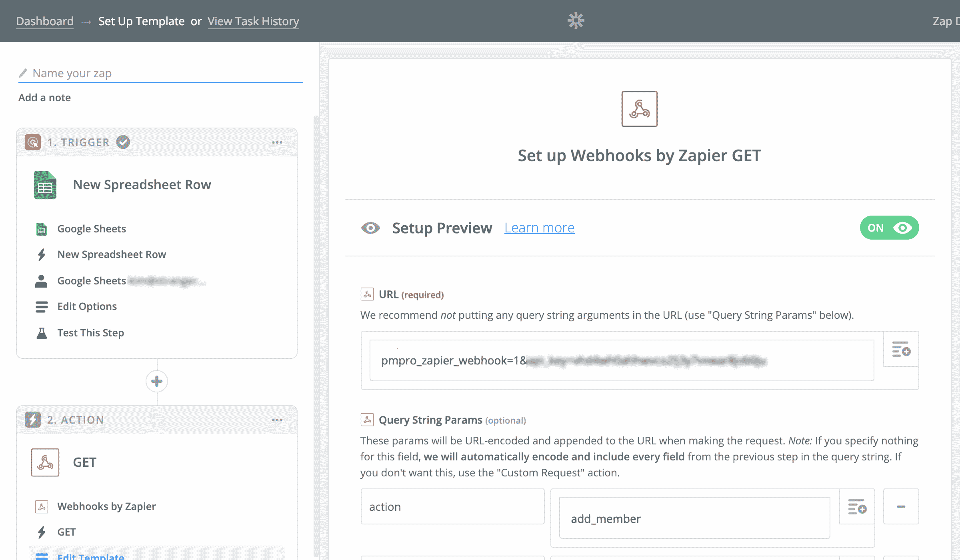The image size is (960, 560).
Task: Click the trigger completed checkmark badge
Action: coord(123,142)
